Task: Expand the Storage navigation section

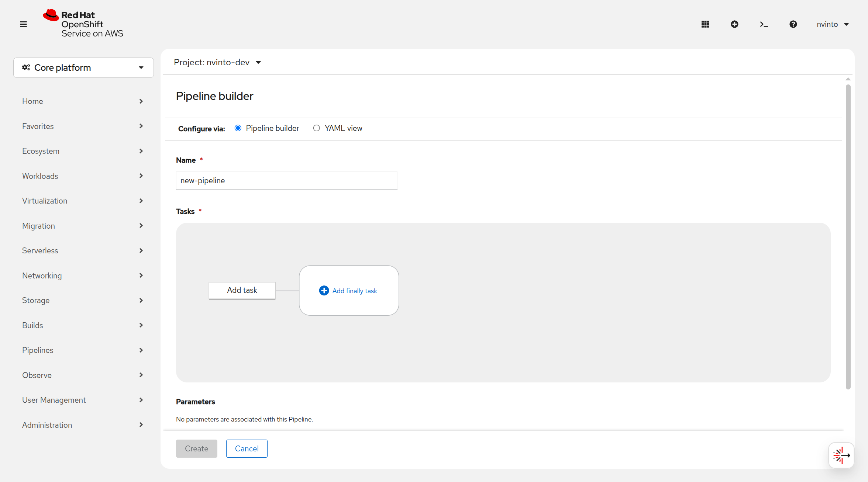Action: 83,300
